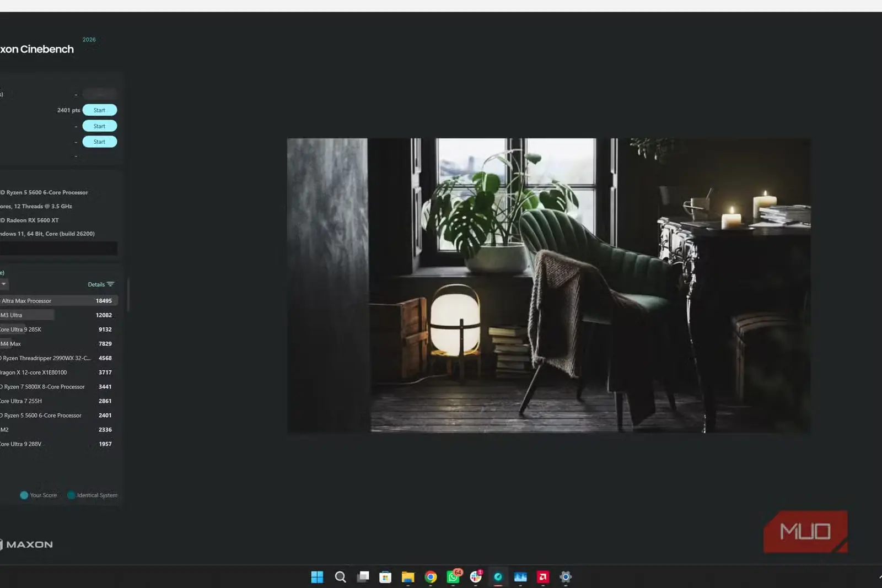Select the Altra Max Processor ranking row
This screenshot has height=588, width=882.
(58, 301)
